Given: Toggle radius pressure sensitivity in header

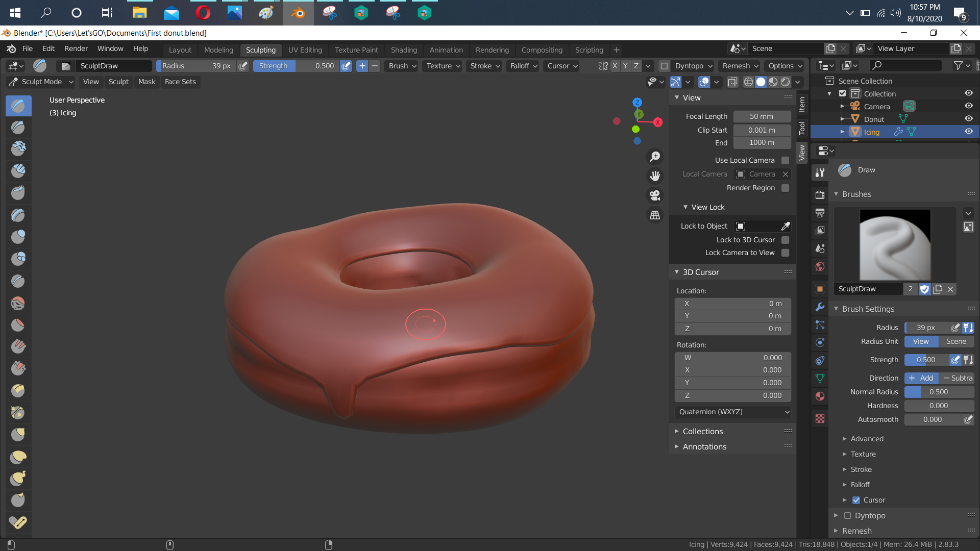Looking at the screenshot, I should pyautogui.click(x=243, y=66).
